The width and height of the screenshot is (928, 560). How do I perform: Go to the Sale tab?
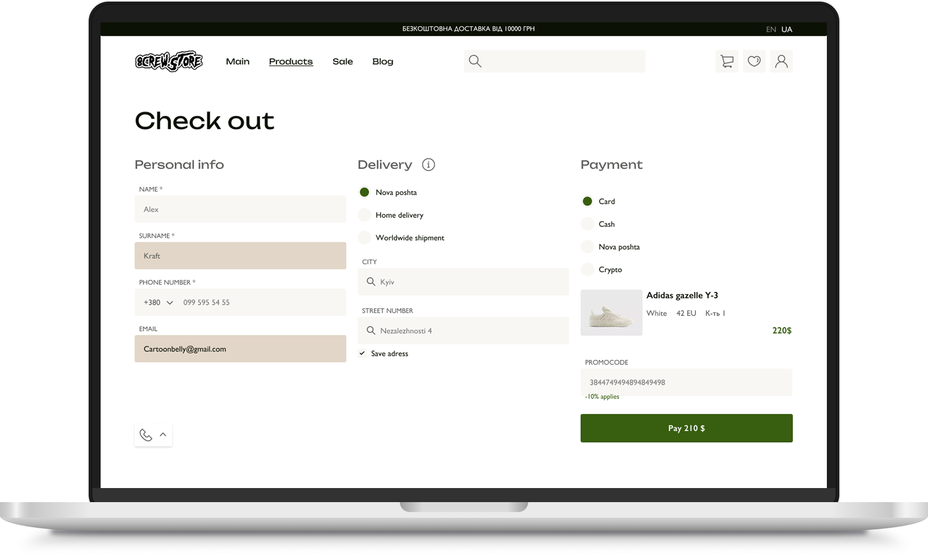point(343,61)
